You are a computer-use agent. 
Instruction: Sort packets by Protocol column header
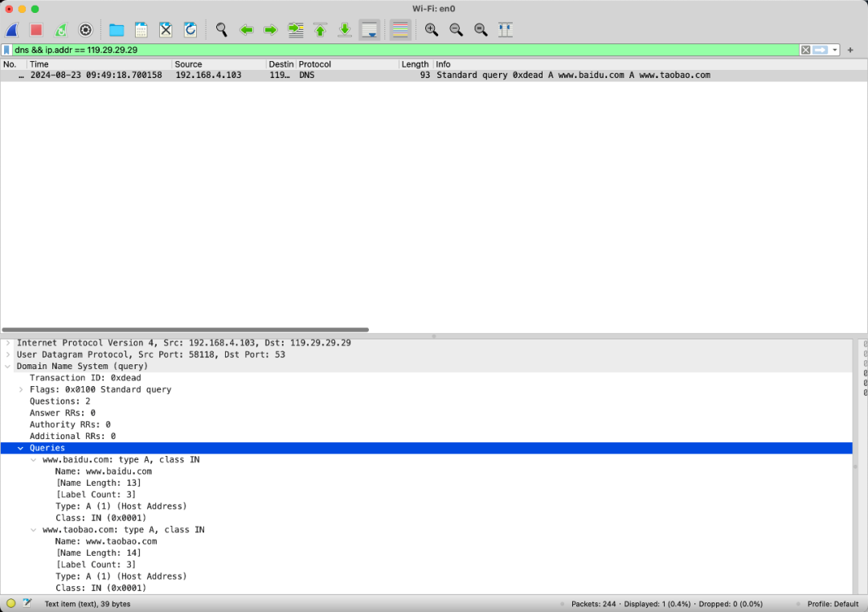click(x=346, y=64)
